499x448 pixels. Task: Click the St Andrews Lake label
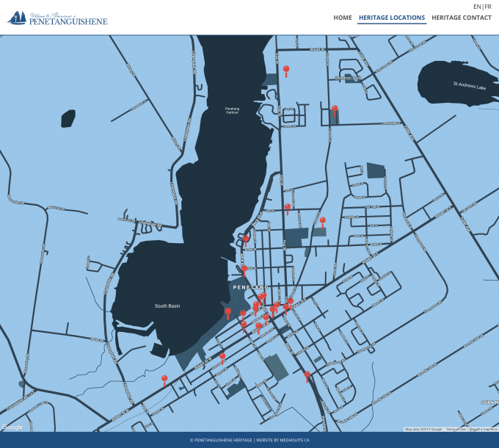pyautogui.click(x=469, y=85)
